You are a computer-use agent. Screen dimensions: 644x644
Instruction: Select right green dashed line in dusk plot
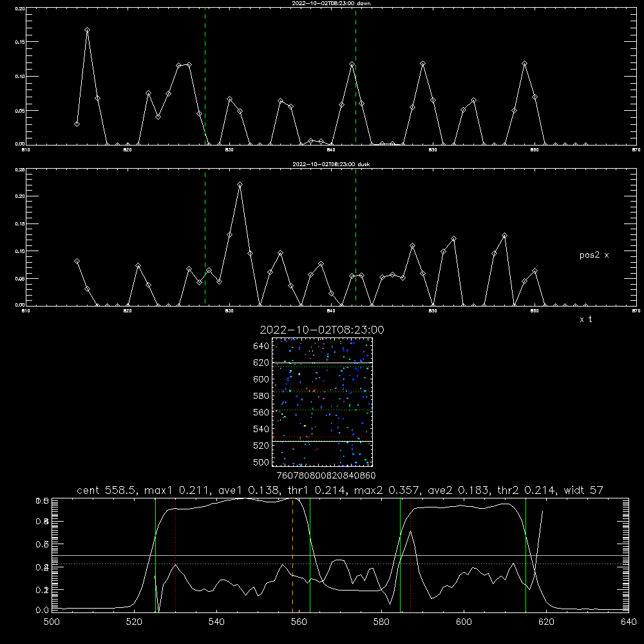pyautogui.click(x=355, y=237)
